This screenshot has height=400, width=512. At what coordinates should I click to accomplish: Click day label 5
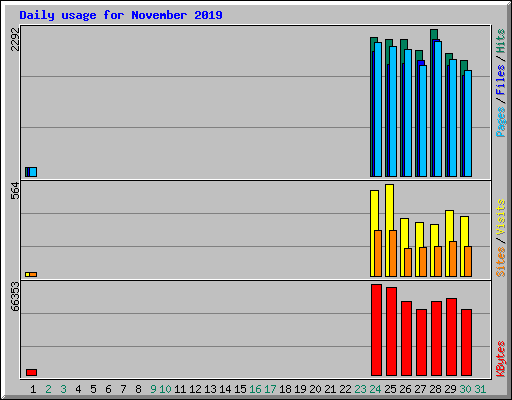point(93,389)
